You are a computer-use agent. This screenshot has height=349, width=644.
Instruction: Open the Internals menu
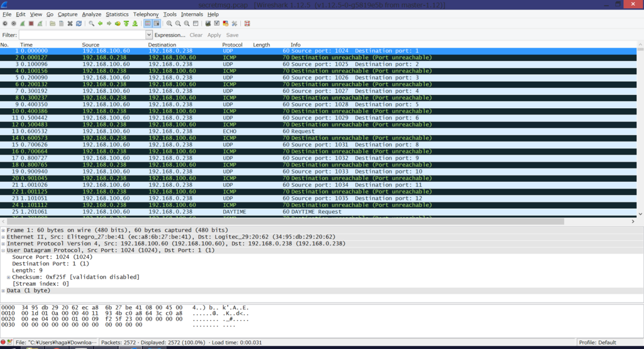pyautogui.click(x=192, y=14)
